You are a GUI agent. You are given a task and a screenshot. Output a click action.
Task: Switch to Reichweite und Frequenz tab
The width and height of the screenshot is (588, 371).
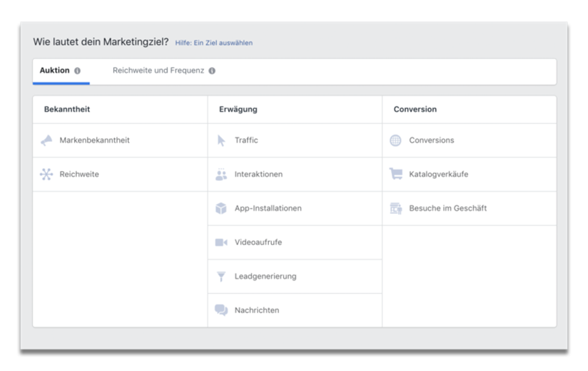(158, 70)
